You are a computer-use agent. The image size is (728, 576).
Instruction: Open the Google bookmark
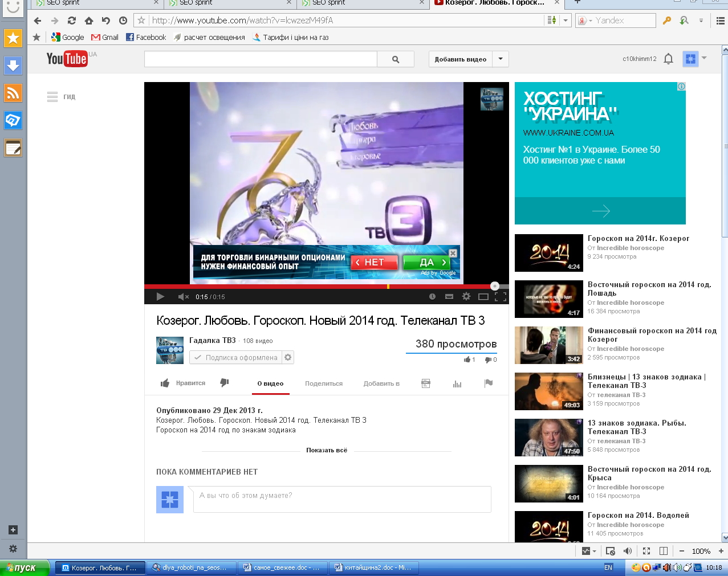[68, 38]
